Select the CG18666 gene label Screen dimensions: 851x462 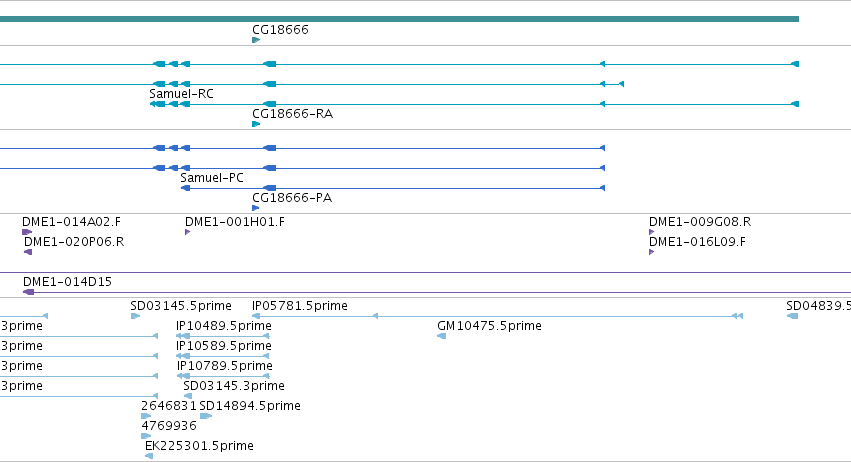280,30
